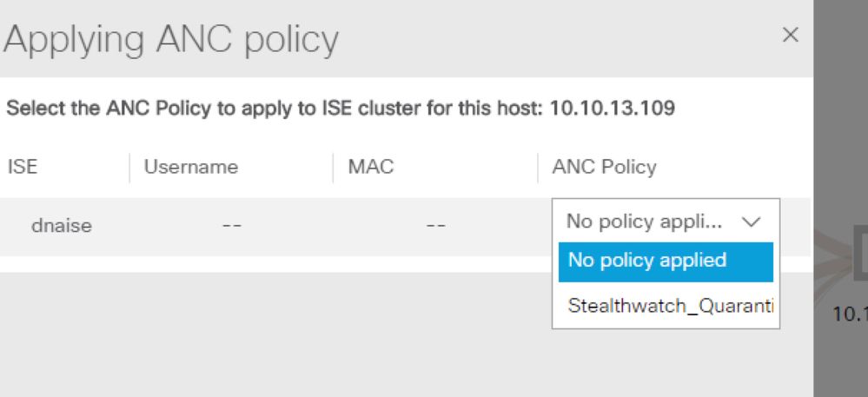Click the divider between Username and MAC
The width and height of the screenshot is (868, 397).
point(334,168)
